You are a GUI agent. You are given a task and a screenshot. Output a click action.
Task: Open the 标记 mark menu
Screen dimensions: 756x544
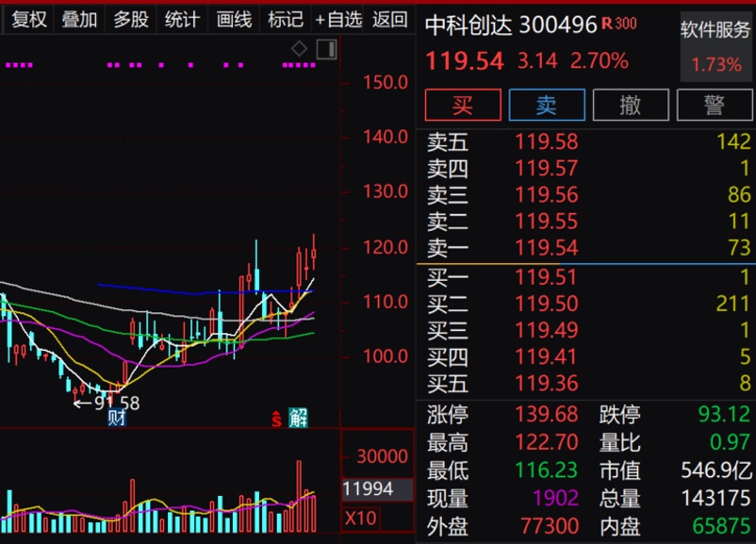tap(286, 20)
